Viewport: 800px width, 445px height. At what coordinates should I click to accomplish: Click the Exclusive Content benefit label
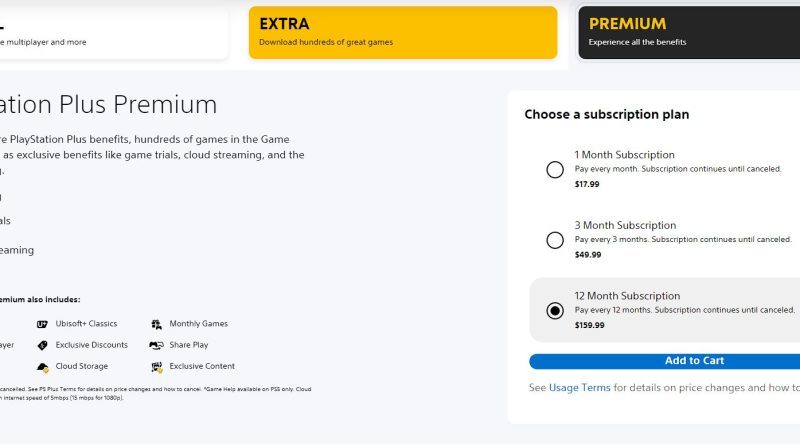coord(202,366)
